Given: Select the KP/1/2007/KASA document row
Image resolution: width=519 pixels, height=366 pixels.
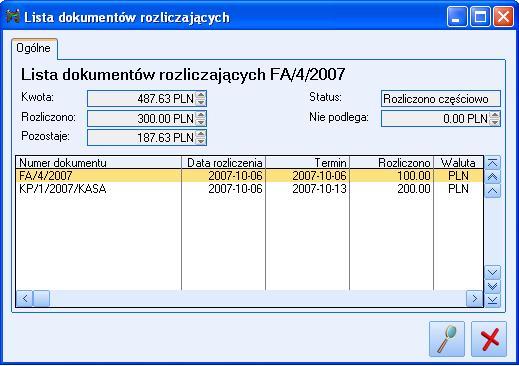Looking at the screenshot, I should (x=249, y=189).
